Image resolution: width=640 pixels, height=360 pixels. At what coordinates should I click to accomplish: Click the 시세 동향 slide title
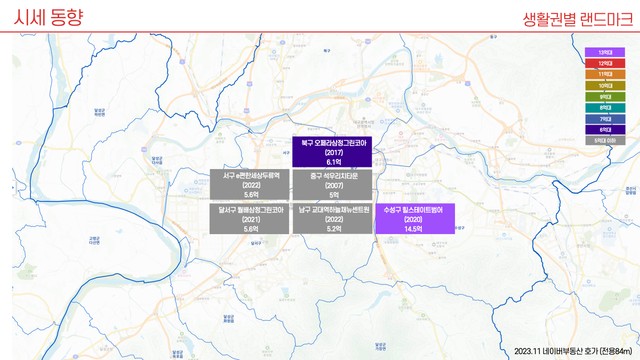[48, 17]
